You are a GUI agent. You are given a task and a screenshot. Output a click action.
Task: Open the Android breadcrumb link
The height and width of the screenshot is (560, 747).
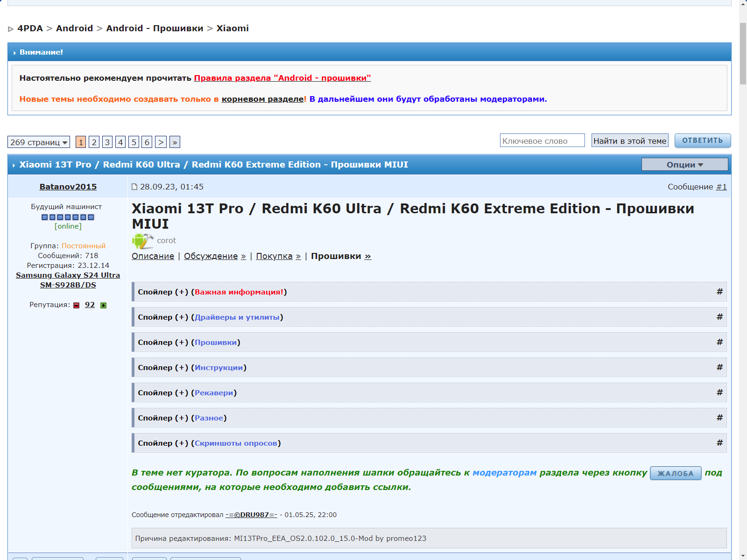tap(75, 28)
